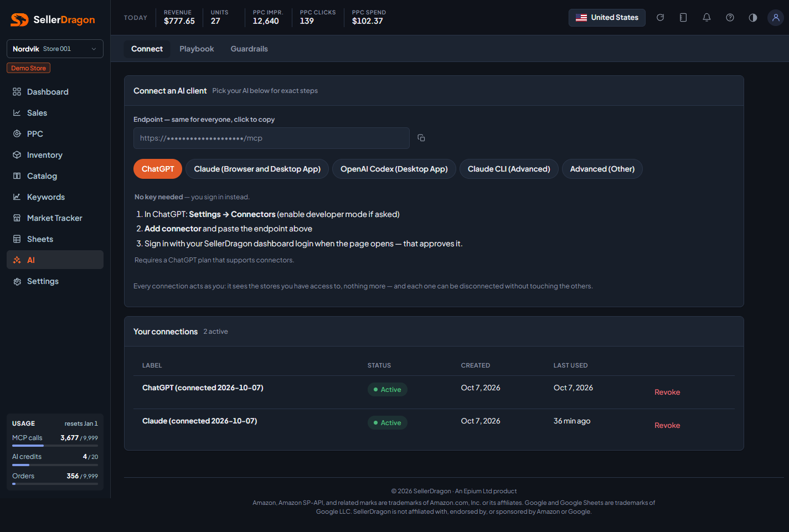Revoke the ChatGPT connection

[x=667, y=392]
